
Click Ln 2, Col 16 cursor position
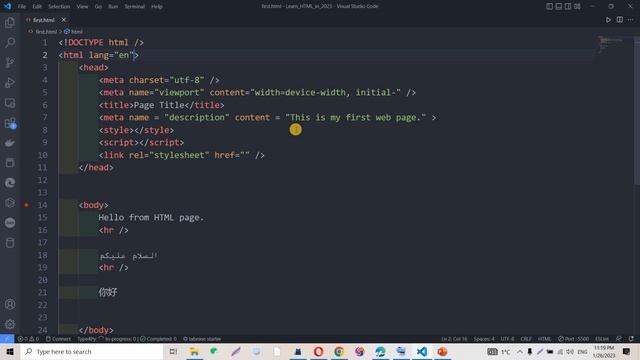454,339
